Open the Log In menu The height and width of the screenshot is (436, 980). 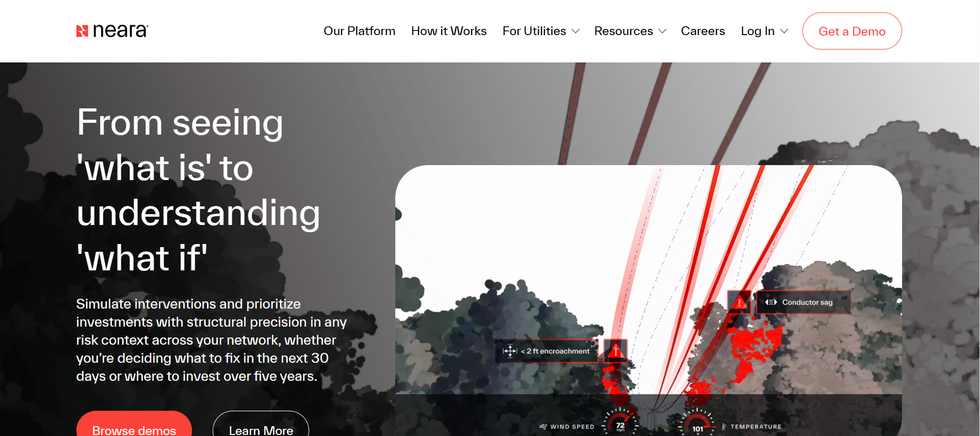click(758, 31)
